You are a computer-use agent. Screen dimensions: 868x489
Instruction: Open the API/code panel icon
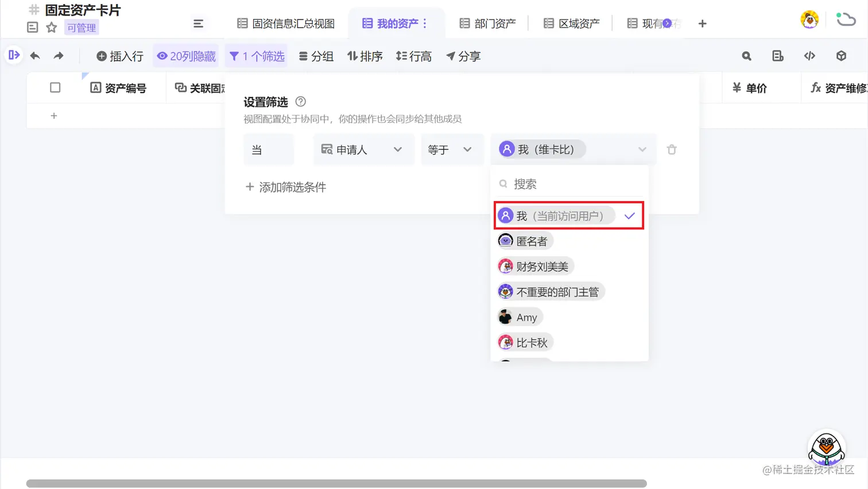click(809, 56)
